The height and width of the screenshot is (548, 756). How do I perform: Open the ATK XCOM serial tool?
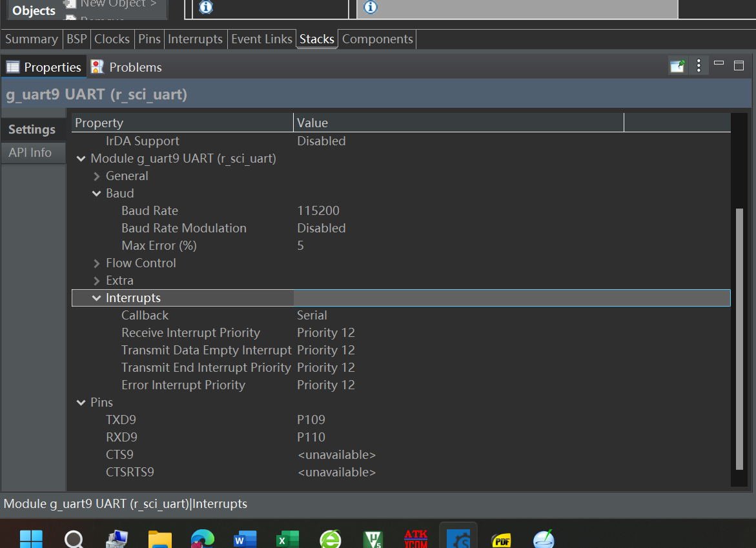(416, 539)
